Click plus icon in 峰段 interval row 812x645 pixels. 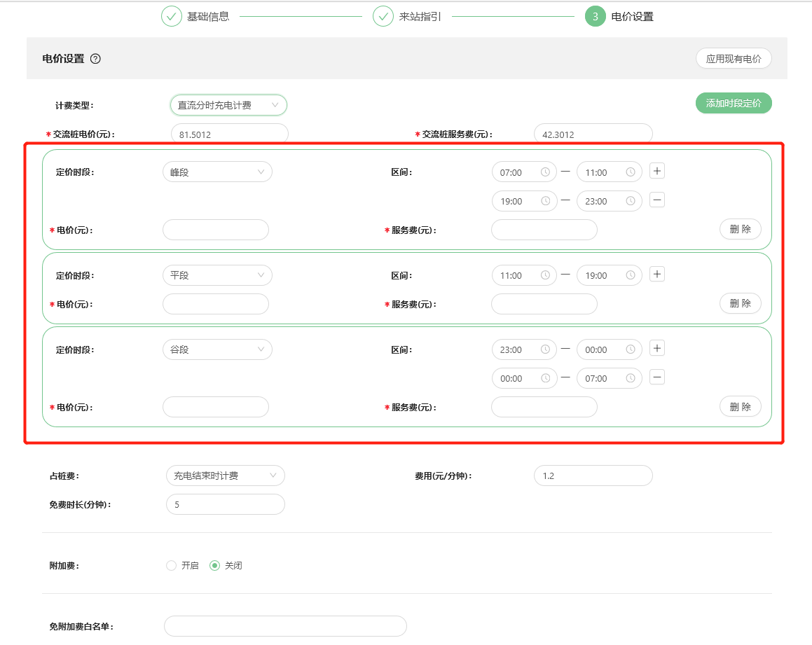[656, 171]
